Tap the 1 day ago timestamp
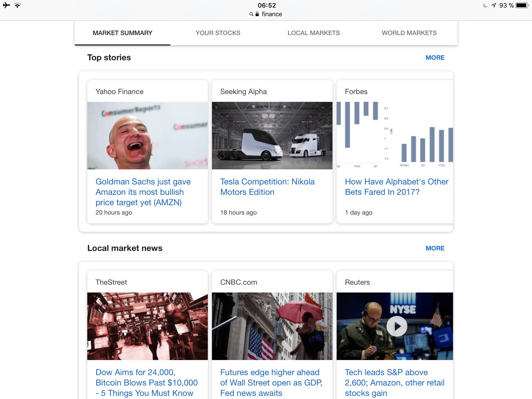Viewport: 532px width, 399px height. pyautogui.click(x=358, y=212)
